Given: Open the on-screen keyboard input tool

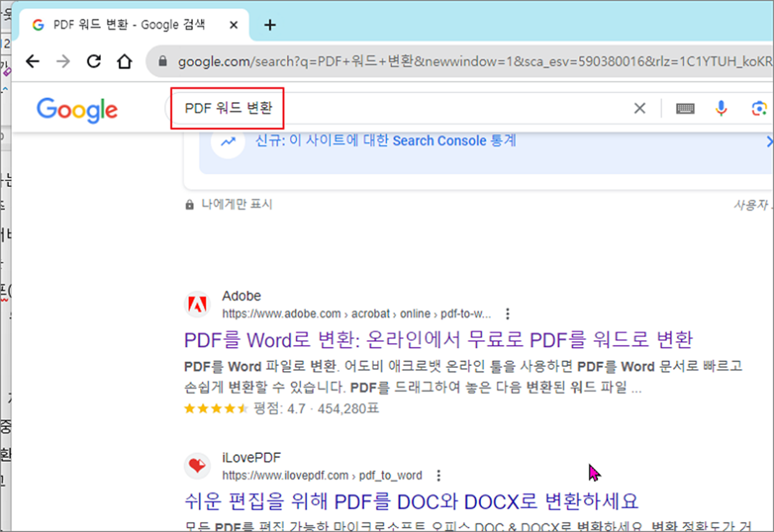Looking at the screenshot, I should pyautogui.click(x=685, y=109).
